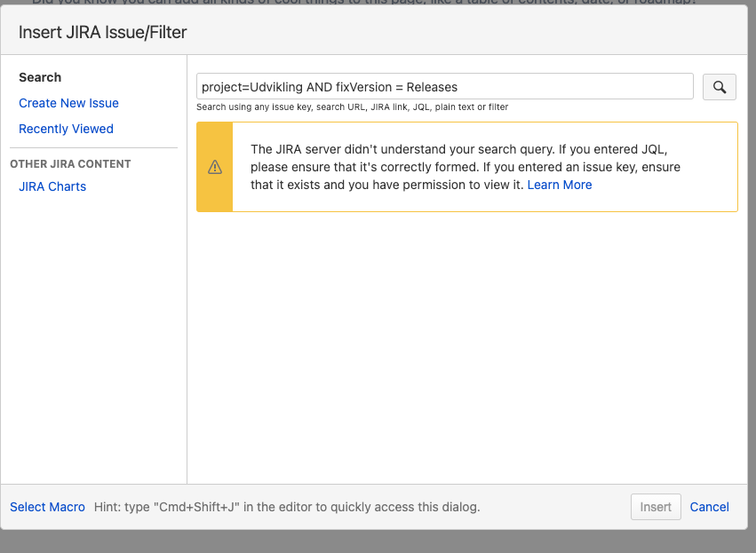Click the Insert button
This screenshot has width=756, height=553.
pos(656,507)
